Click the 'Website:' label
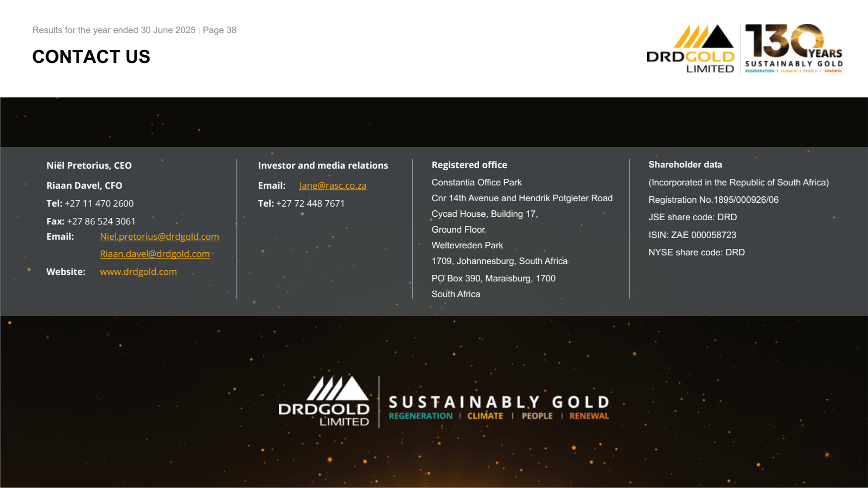This screenshot has height=488, width=868. point(66,272)
